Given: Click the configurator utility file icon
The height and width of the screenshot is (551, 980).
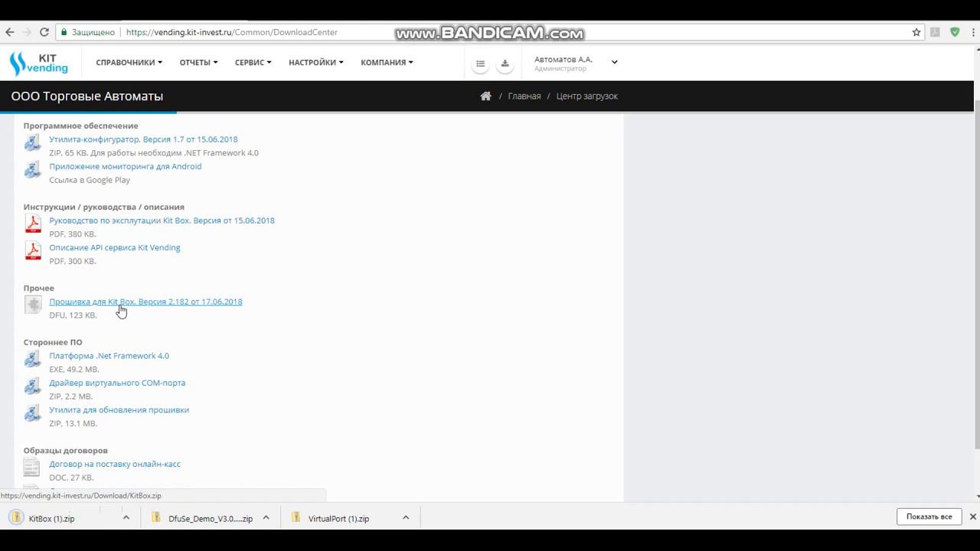Looking at the screenshot, I should 32,142.
